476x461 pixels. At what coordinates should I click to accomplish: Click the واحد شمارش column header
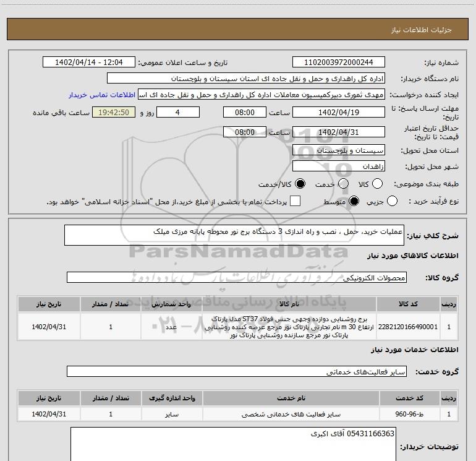171,304
